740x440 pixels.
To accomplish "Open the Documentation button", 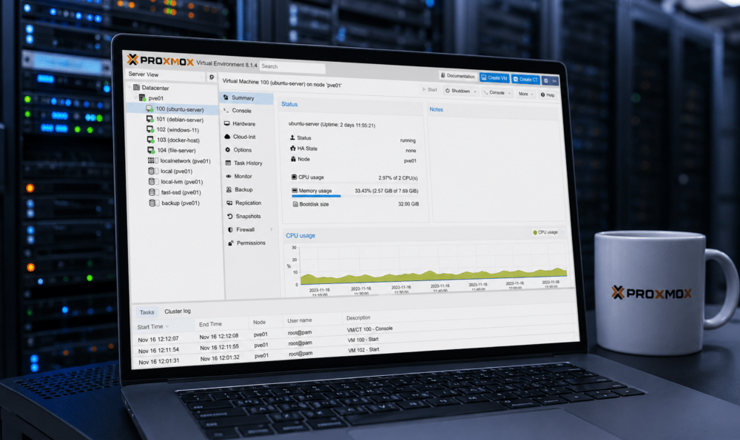I will pyautogui.click(x=458, y=76).
